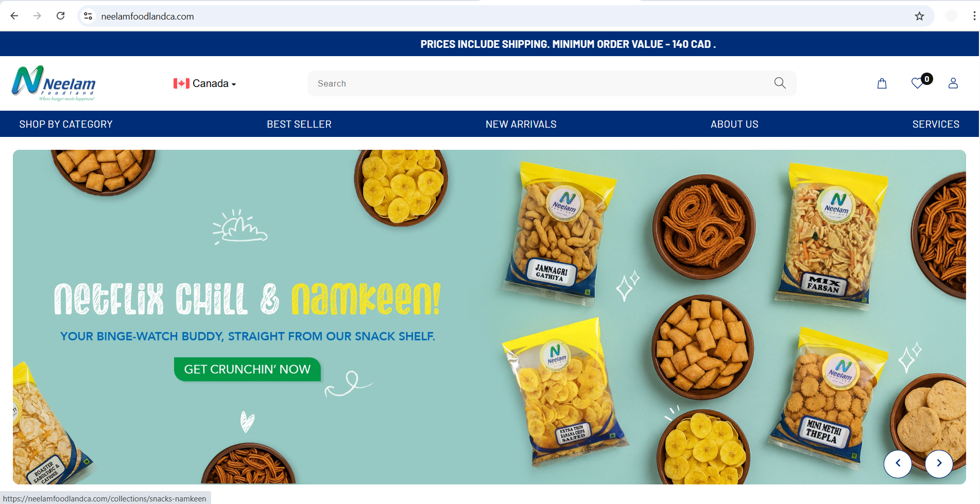This screenshot has height=504, width=980.
Task: Open the Services menu link
Action: (936, 124)
